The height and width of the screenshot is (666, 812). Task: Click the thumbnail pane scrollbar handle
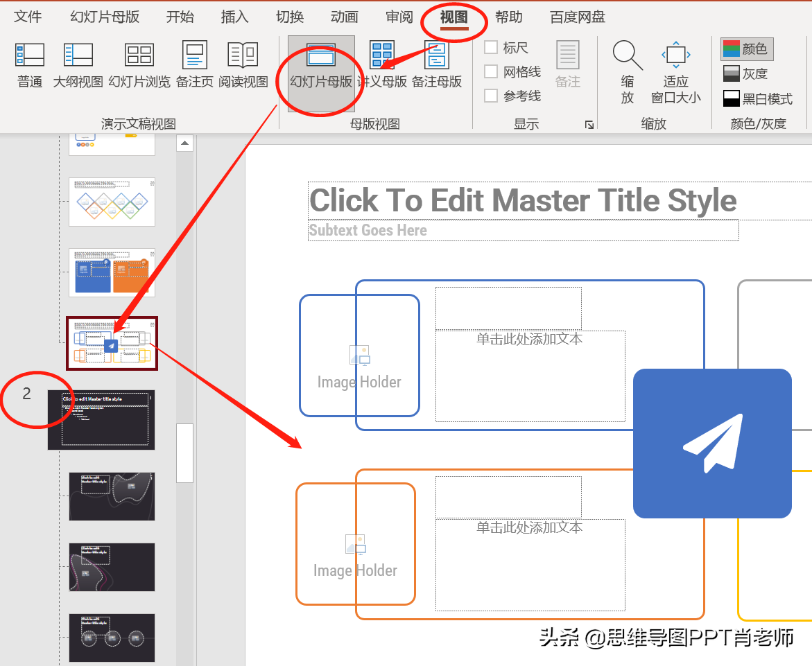click(x=184, y=453)
